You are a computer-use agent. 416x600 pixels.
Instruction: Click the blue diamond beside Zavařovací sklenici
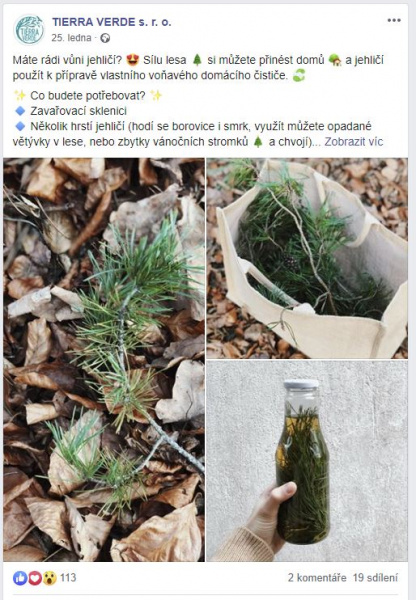(x=20, y=111)
